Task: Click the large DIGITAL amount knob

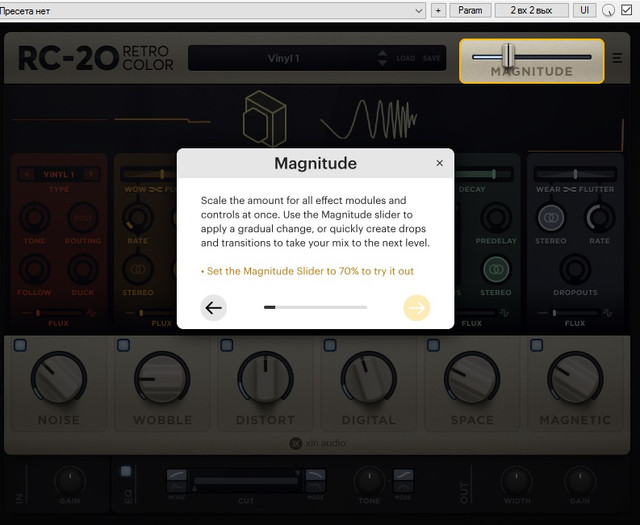Action: click(x=369, y=378)
